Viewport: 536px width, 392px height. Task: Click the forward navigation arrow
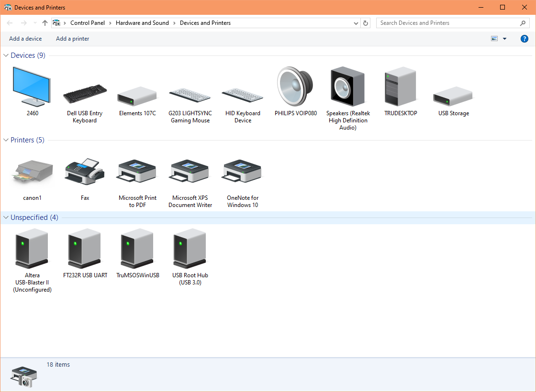(23, 23)
